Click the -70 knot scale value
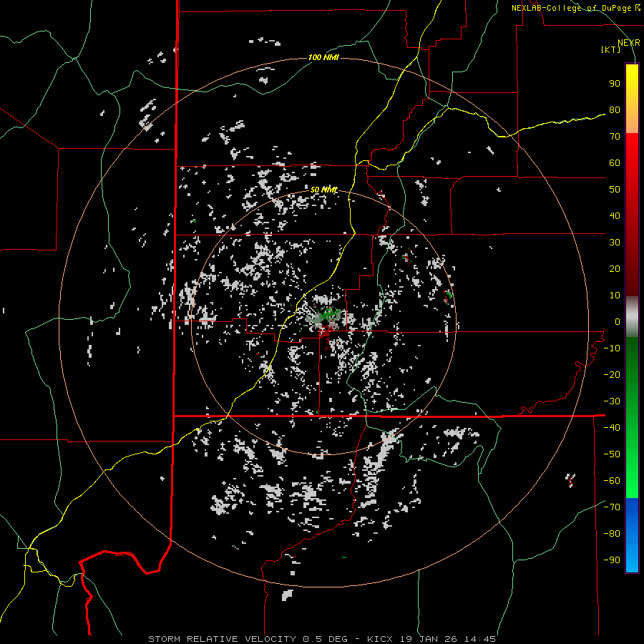The width and height of the screenshot is (644, 644). pos(612,507)
